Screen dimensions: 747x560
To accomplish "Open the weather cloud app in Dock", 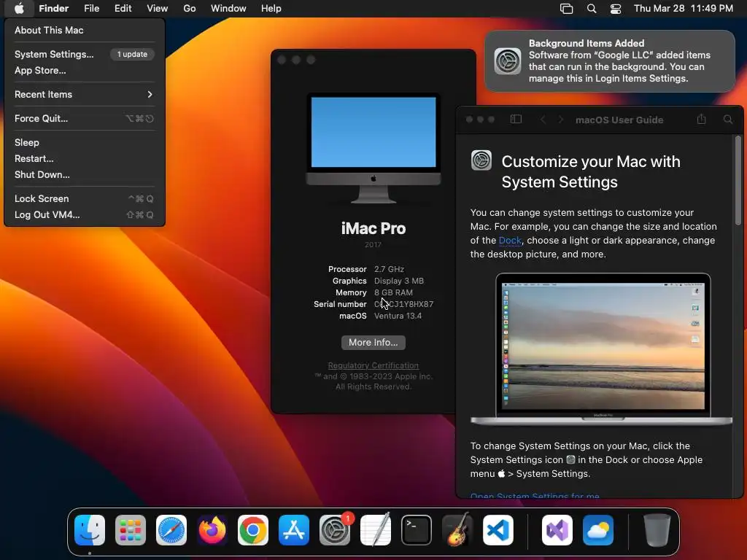I will [598, 530].
